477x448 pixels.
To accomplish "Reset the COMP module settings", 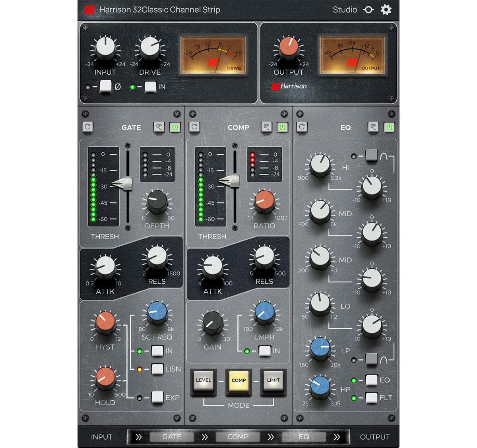I will [194, 127].
